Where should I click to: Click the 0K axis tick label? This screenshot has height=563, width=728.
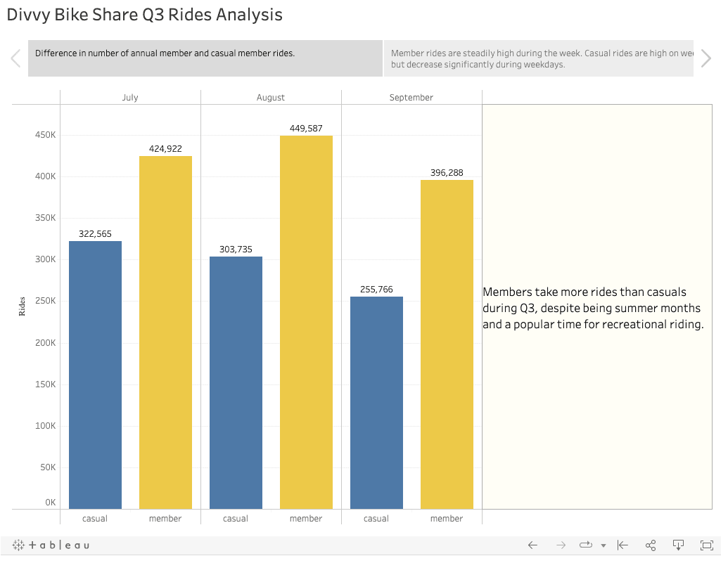tap(50, 503)
